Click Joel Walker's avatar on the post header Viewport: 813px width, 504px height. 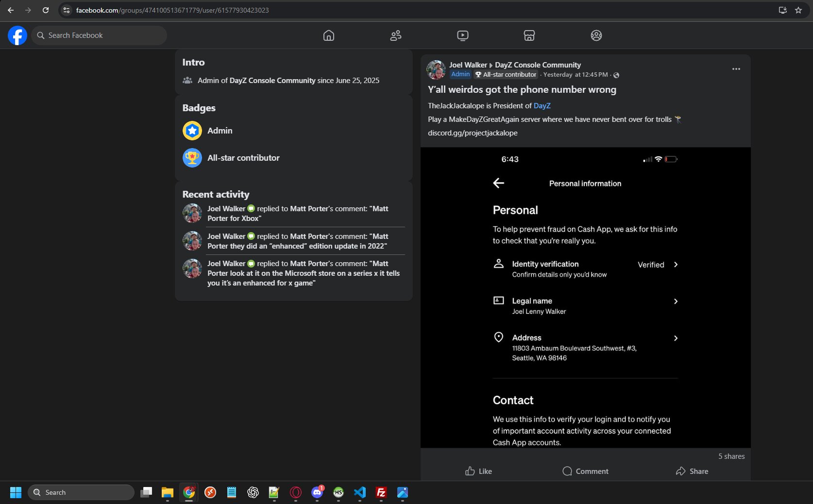436,70
